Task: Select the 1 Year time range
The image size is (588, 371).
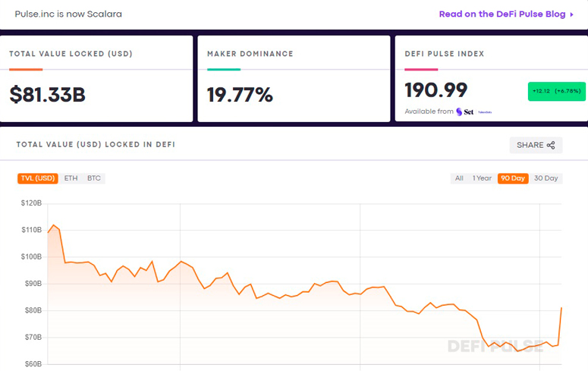Action: tap(482, 178)
